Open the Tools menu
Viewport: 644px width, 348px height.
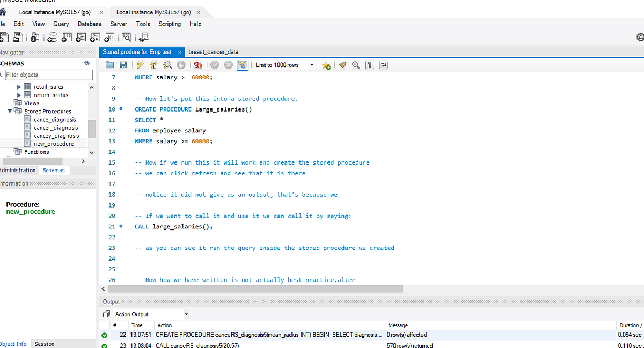[143, 24]
